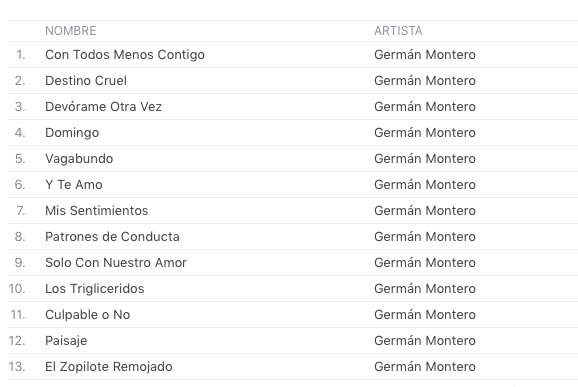Click the song Los Trigliceridos

pyautogui.click(x=94, y=289)
